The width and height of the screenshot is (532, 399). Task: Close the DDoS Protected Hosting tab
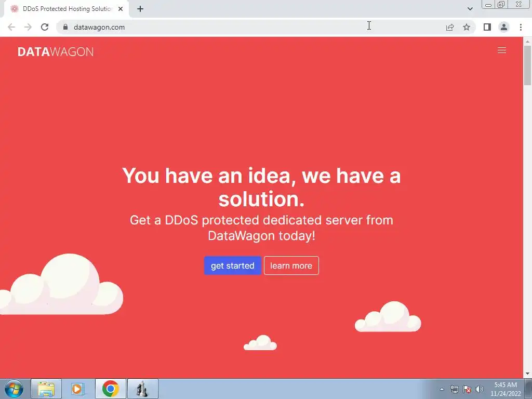point(121,9)
